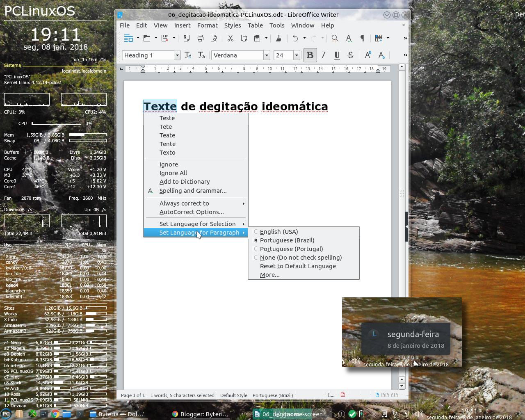Click the Paste clipboard icon
The height and width of the screenshot is (420, 525).
257,38
